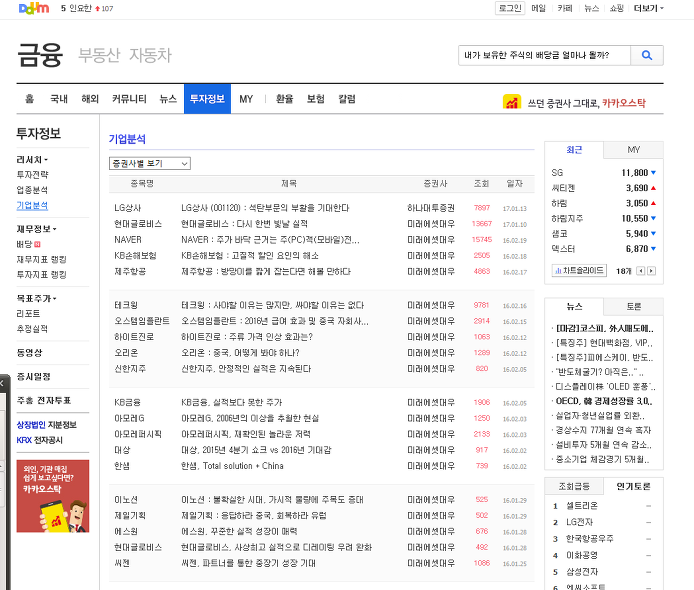Click 한국항공우주 in the popular ranking
The image size is (694, 590).
[x=590, y=539]
